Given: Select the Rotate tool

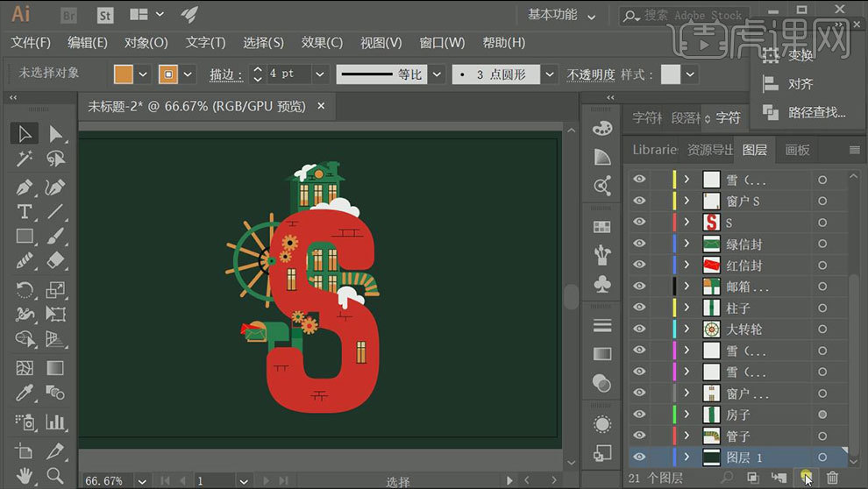Looking at the screenshot, I should point(25,289).
